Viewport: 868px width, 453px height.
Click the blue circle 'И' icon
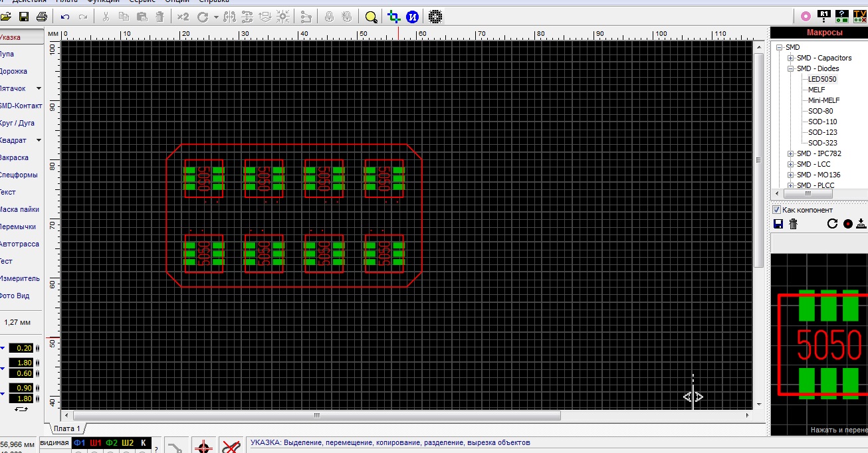pos(413,17)
